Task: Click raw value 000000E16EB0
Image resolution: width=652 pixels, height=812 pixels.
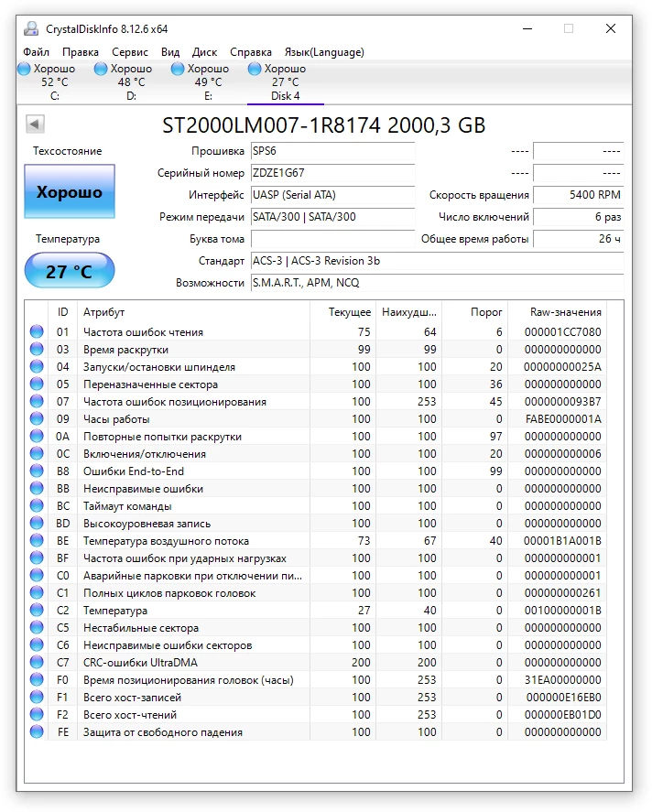Action: tap(564, 697)
